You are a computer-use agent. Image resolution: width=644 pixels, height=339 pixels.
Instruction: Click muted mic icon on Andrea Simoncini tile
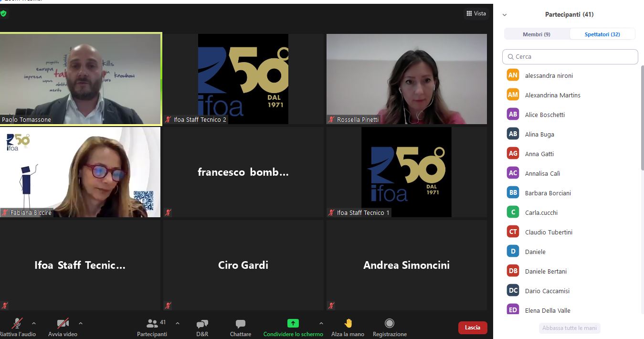point(331,306)
